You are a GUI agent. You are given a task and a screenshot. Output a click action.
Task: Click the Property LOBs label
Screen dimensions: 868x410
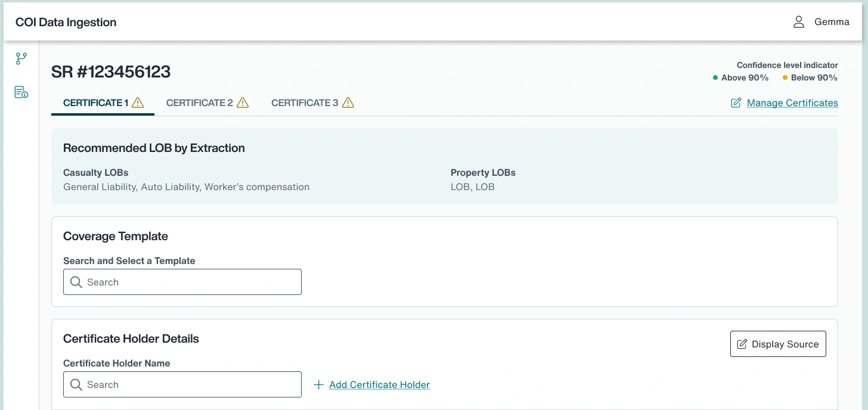[x=483, y=173]
